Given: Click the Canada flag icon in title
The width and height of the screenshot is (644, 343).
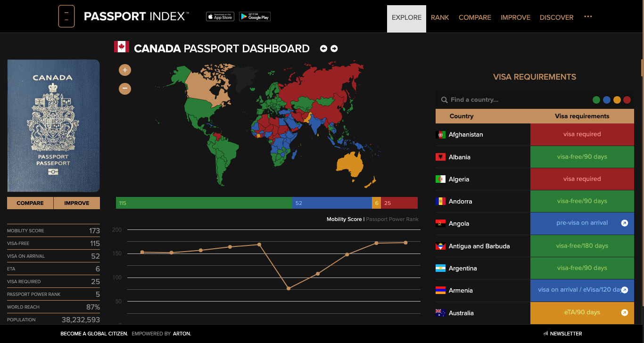Looking at the screenshot, I should pyautogui.click(x=122, y=47).
